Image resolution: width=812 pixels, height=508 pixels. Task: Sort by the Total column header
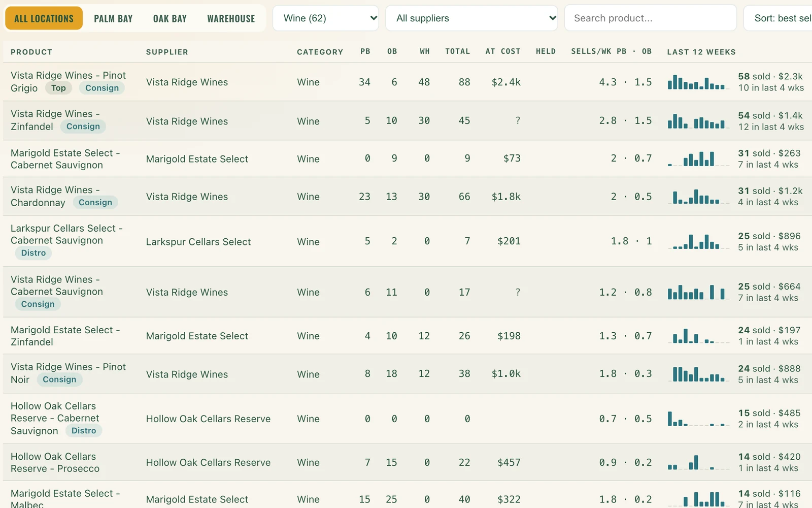458,51
